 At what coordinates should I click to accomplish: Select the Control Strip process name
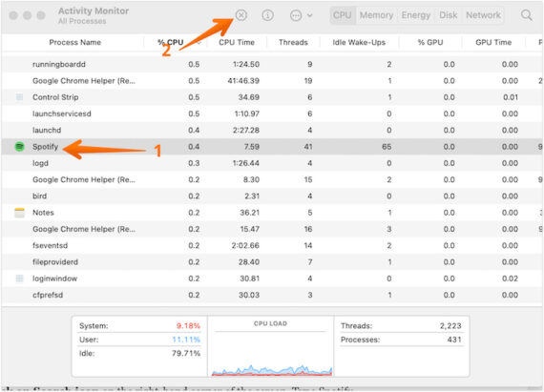pos(55,97)
